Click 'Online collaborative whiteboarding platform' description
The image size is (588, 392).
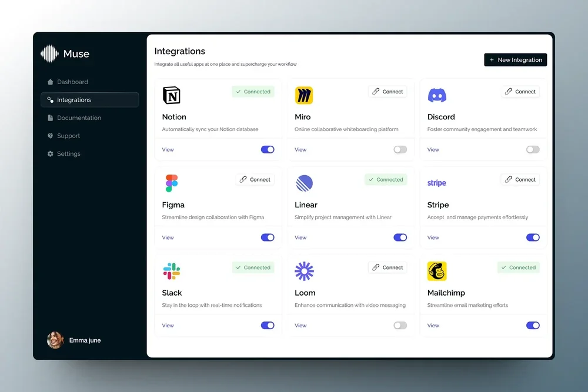pyautogui.click(x=346, y=129)
